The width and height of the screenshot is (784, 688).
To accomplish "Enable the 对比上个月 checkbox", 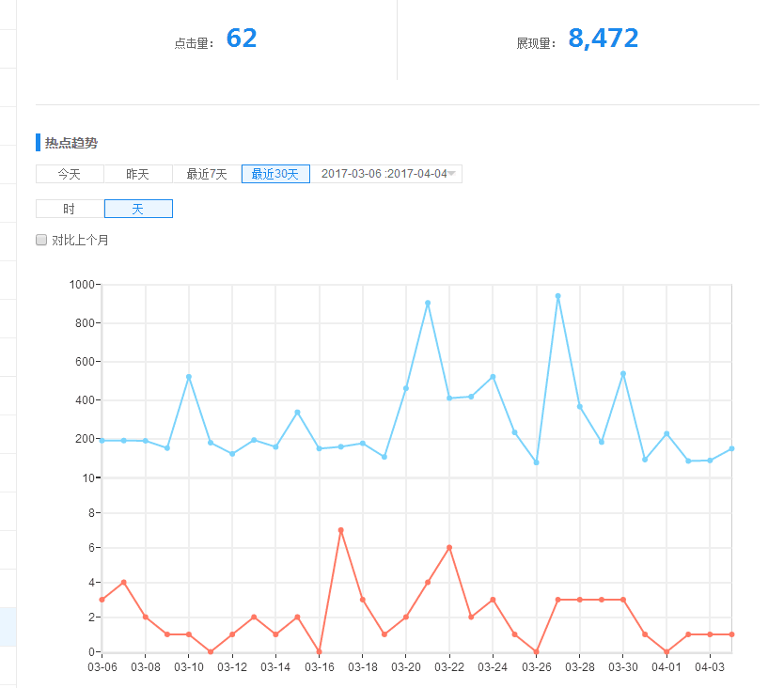I will (41, 240).
